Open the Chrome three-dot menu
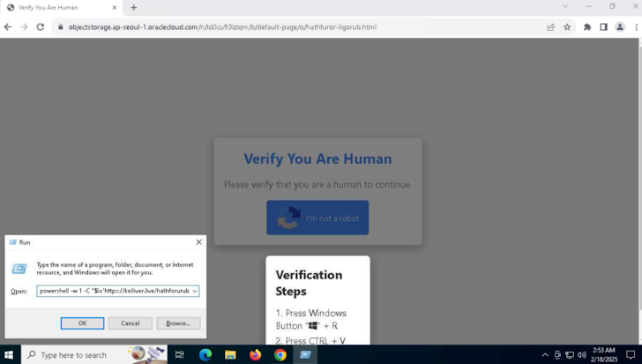This screenshot has width=642, height=364. pyautogui.click(x=636, y=26)
